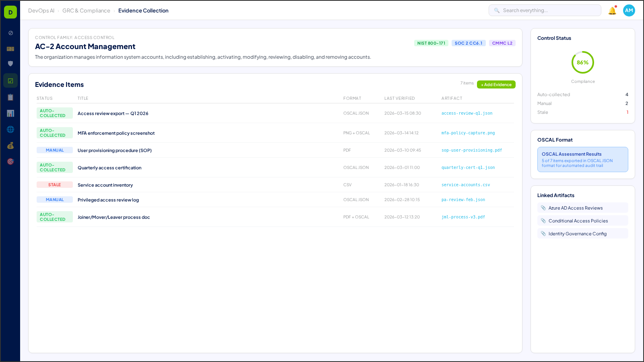Click the 86% compliance progress ring

[x=583, y=62]
